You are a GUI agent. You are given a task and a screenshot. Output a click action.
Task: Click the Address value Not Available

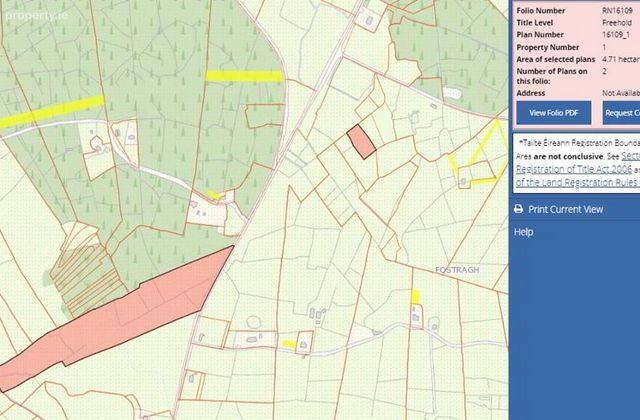pyautogui.click(x=621, y=93)
